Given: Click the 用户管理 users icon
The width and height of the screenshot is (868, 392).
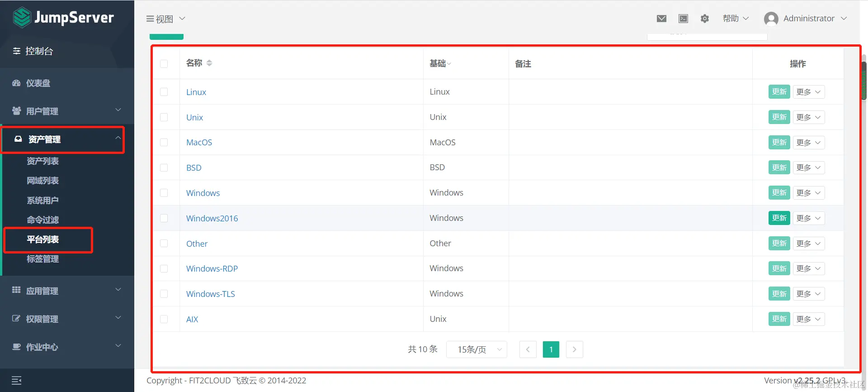Looking at the screenshot, I should point(16,110).
